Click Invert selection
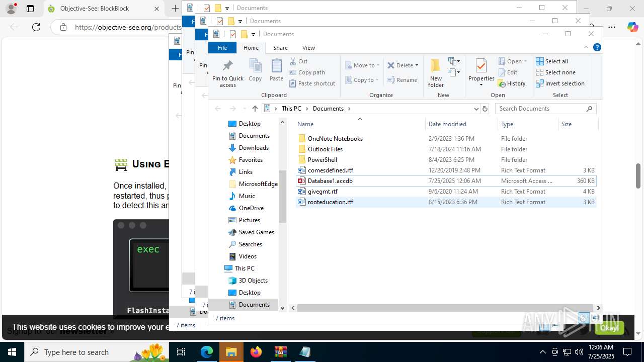This screenshot has width=644, height=362. [x=560, y=83]
